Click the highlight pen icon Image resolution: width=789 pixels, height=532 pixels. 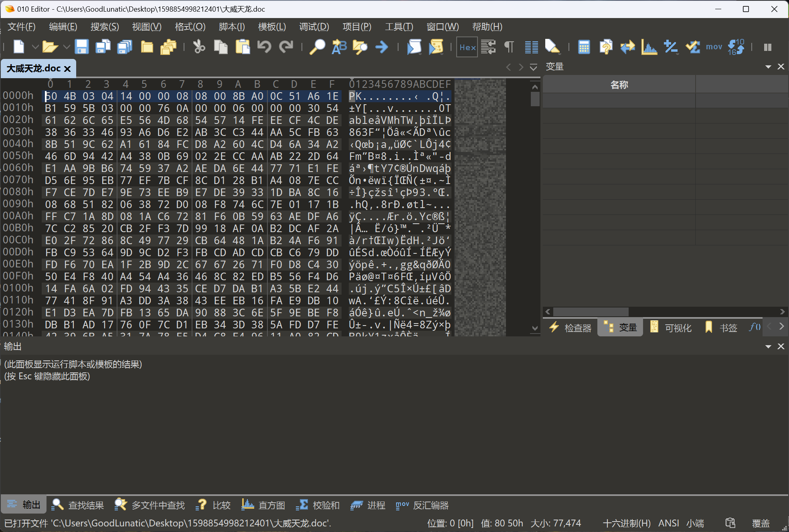coord(552,47)
